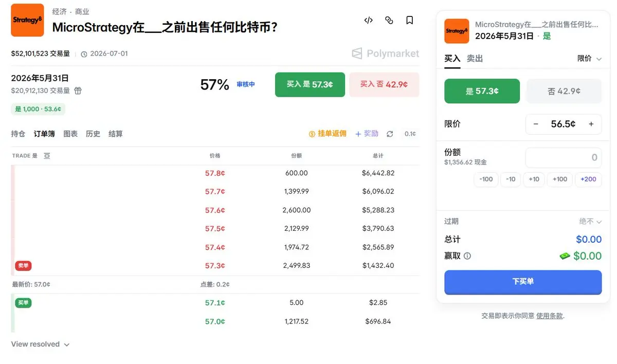Click the 57.5¢ ask price row
The height and width of the screenshot is (364, 617).
tap(215, 229)
